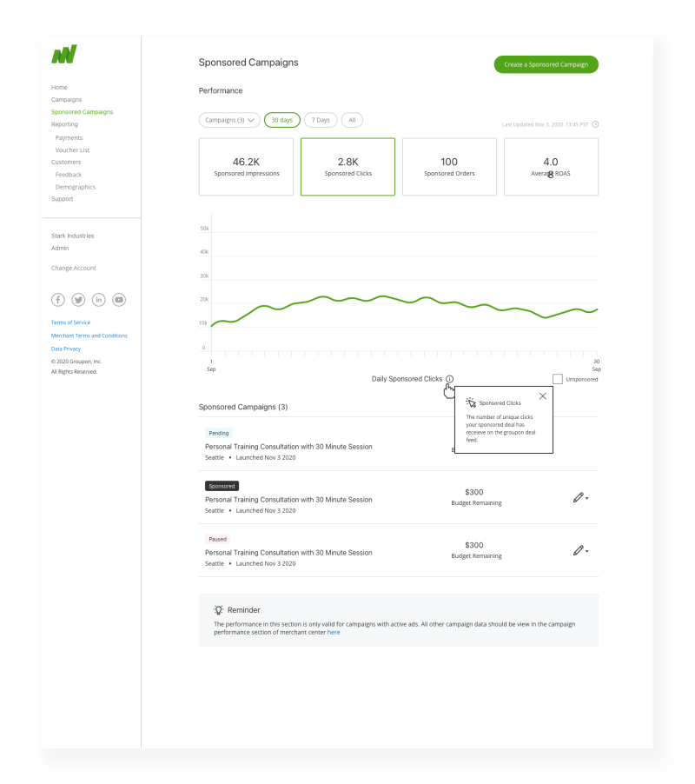Click the Last Updated info icon
The width and height of the screenshot is (695, 784).
click(595, 124)
